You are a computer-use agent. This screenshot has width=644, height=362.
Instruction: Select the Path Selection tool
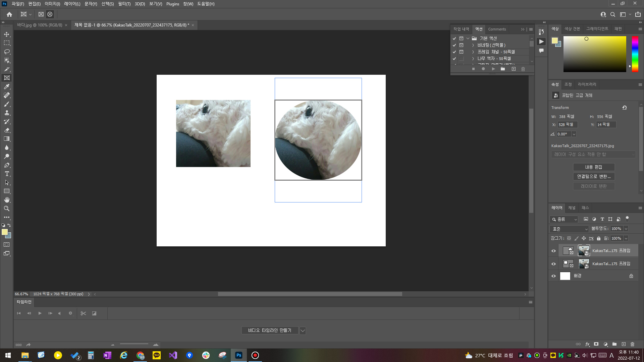point(7,183)
